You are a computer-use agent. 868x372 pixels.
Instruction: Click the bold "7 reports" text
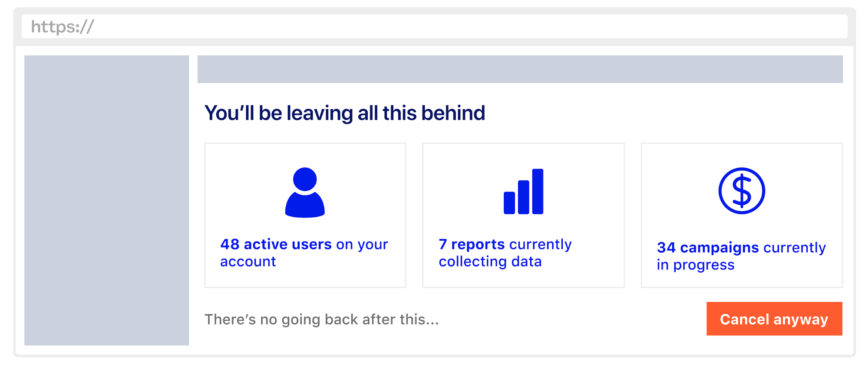click(x=472, y=244)
